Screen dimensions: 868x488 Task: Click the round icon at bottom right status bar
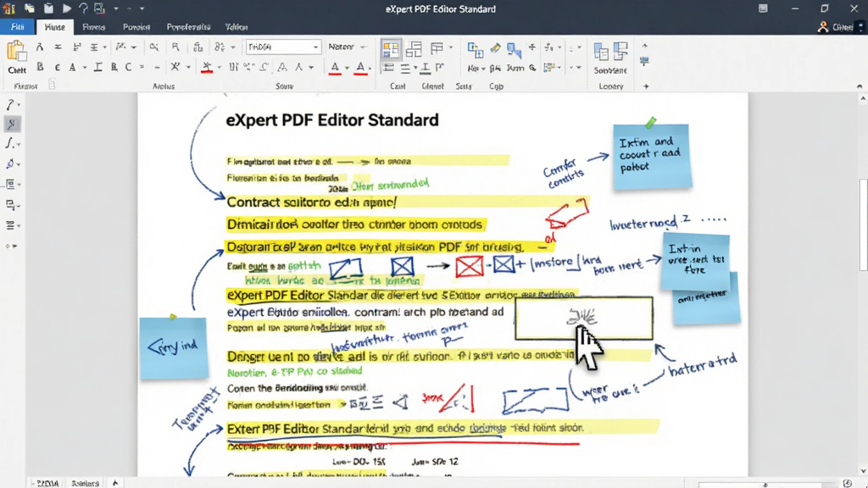click(x=847, y=484)
